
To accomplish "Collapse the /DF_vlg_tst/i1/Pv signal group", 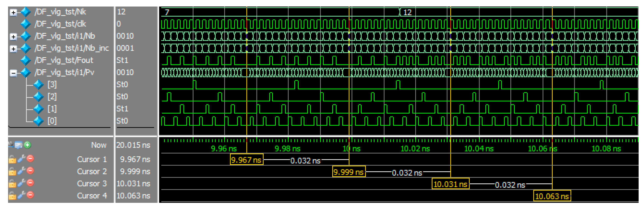I will pos(13,73).
